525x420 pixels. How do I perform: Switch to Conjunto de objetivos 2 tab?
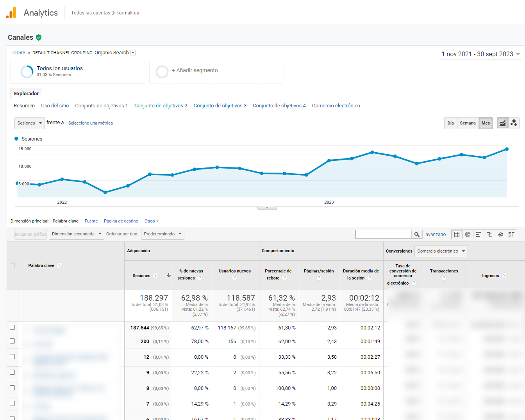tap(161, 106)
